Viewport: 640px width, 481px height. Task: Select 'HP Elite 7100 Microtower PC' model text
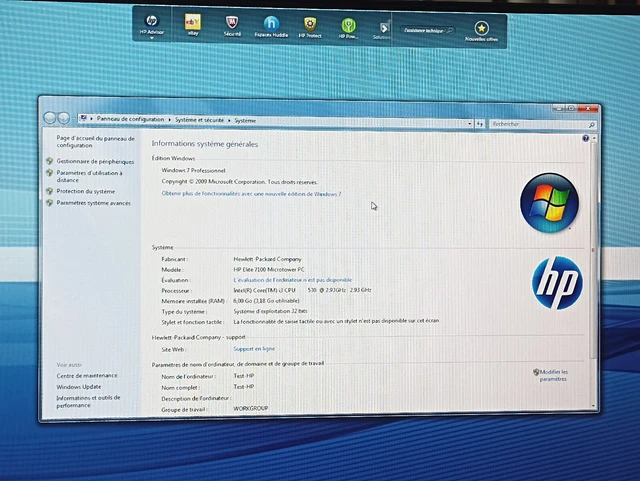tap(269, 269)
